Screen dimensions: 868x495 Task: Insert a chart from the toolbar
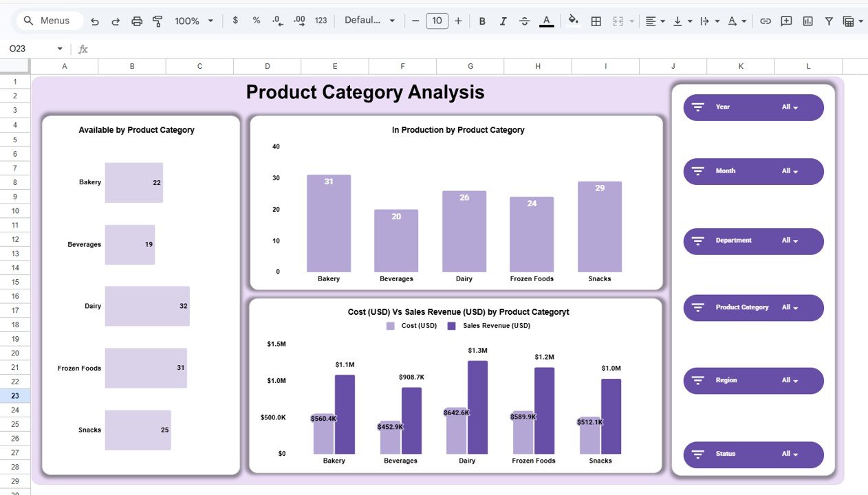pos(807,21)
